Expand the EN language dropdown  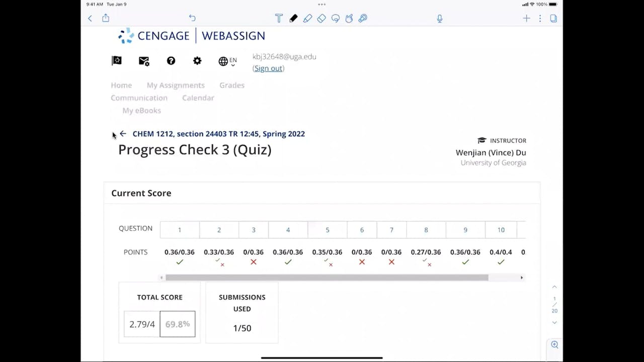[x=228, y=61]
